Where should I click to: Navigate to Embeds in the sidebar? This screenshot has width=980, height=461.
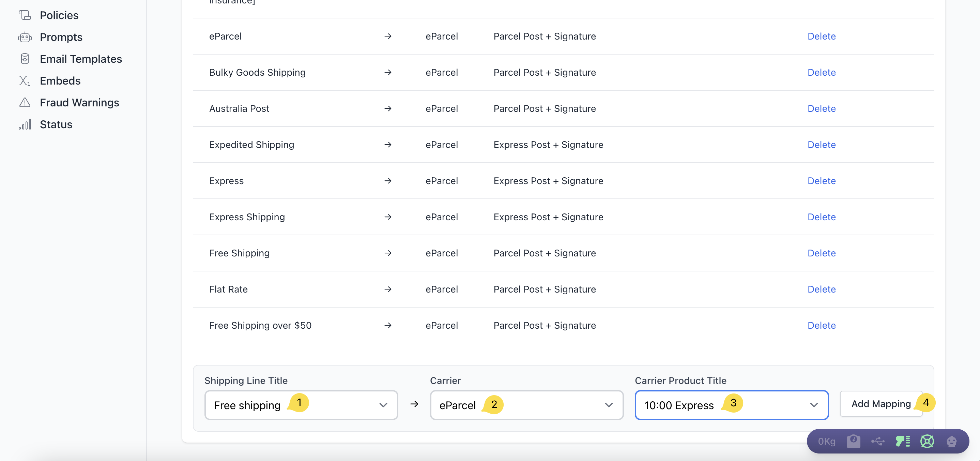(x=60, y=81)
